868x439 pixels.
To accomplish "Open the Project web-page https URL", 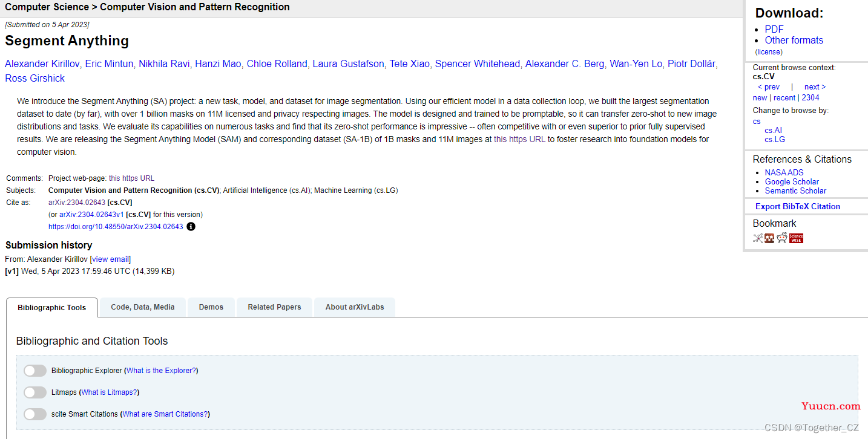I will pyautogui.click(x=131, y=178).
